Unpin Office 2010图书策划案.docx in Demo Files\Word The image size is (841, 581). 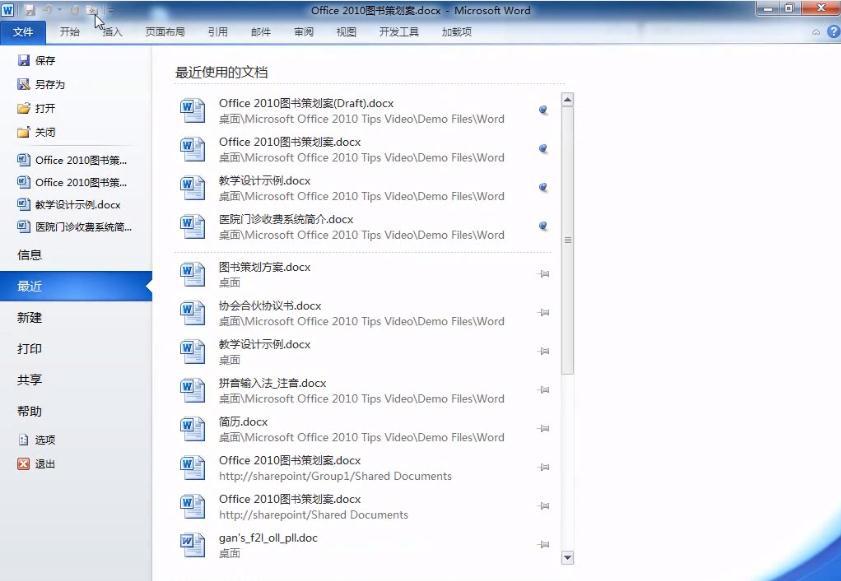(x=543, y=149)
